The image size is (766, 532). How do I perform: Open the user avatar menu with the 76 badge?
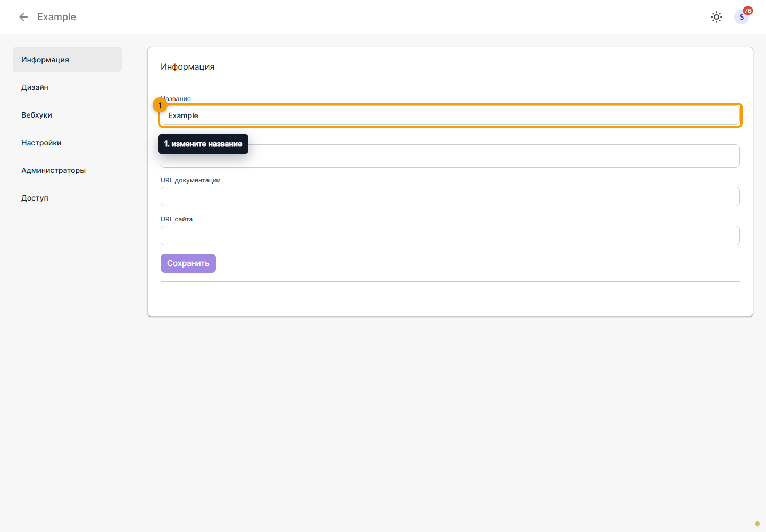[742, 17]
